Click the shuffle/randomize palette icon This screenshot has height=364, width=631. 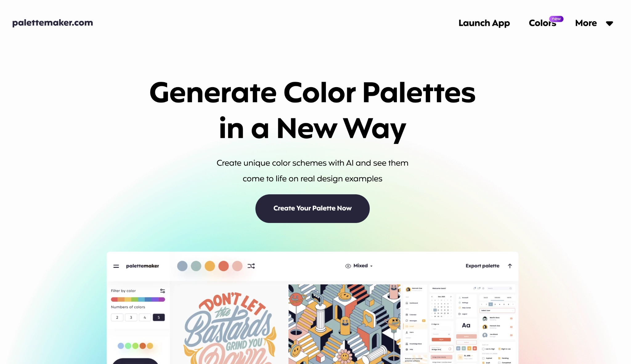click(251, 266)
